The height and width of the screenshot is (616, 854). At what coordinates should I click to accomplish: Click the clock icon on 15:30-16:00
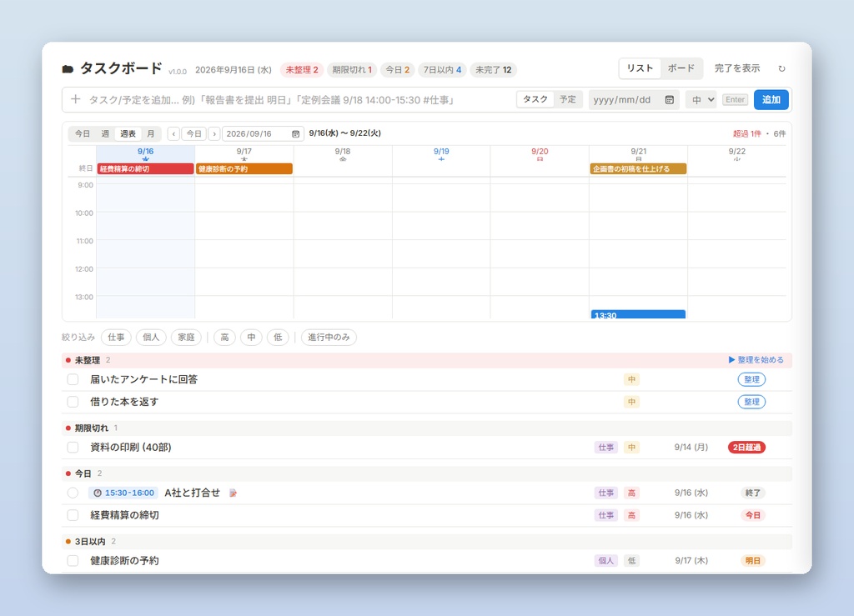pos(98,493)
